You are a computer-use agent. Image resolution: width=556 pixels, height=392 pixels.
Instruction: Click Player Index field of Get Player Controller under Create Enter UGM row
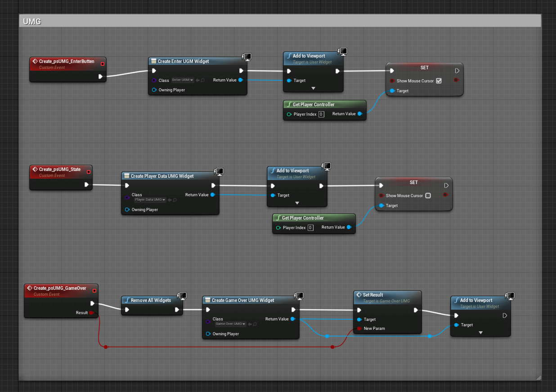click(x=321, y=114)
